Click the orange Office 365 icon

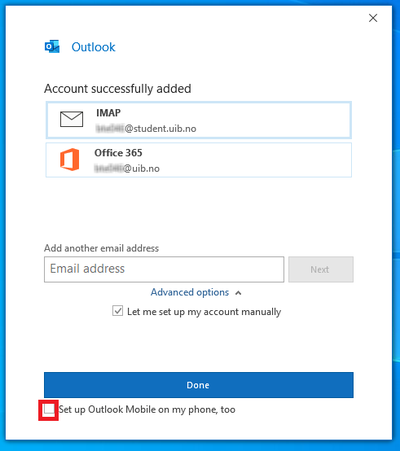pyautogui.click(x=70, y=160)
